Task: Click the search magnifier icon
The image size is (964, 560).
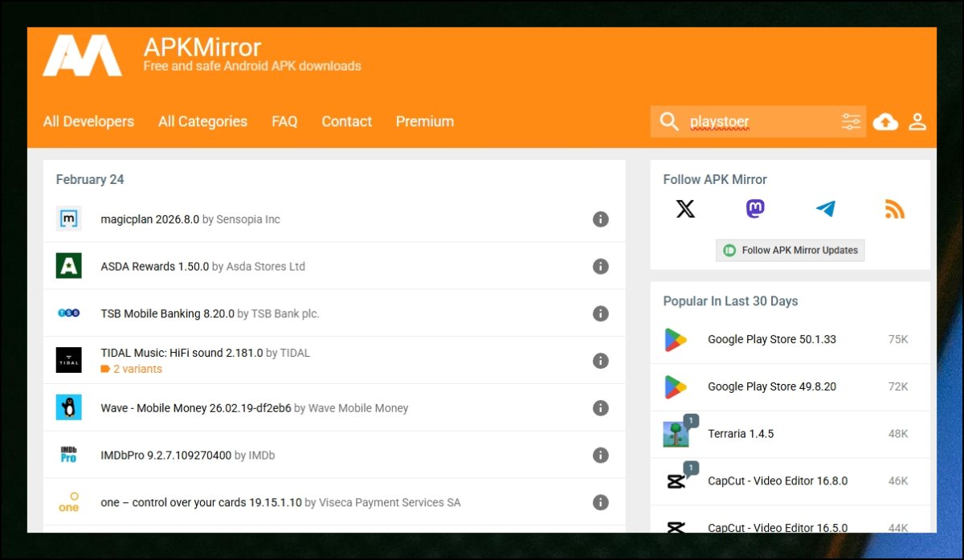Action: pos(669,121)
